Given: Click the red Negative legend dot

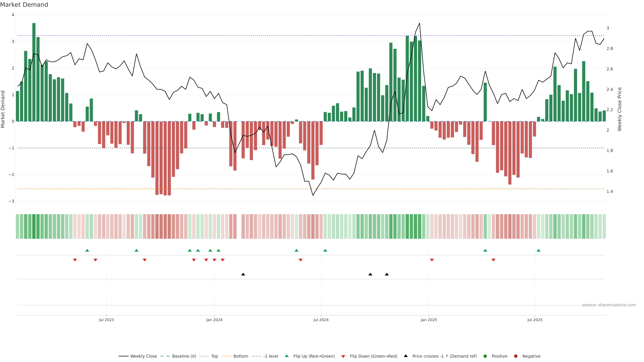Looking at the screenshot, I should [x=516, y=356].
